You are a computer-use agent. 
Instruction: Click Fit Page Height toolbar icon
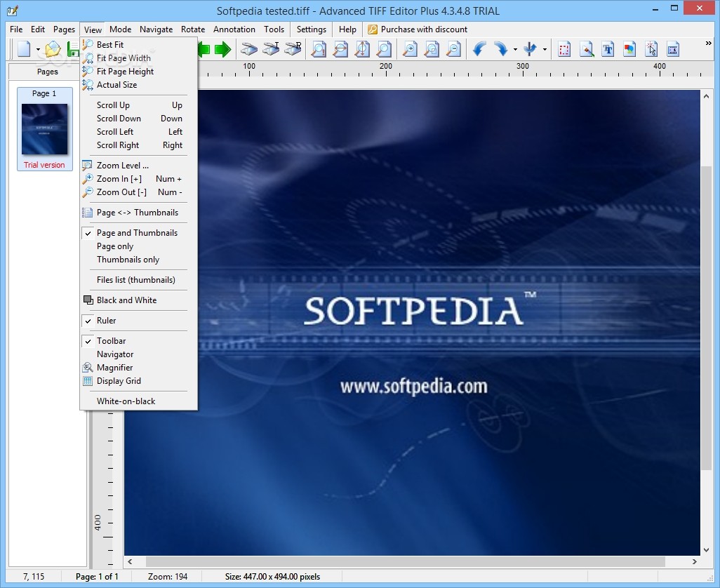pyautogui.click(x=362, y=48)
